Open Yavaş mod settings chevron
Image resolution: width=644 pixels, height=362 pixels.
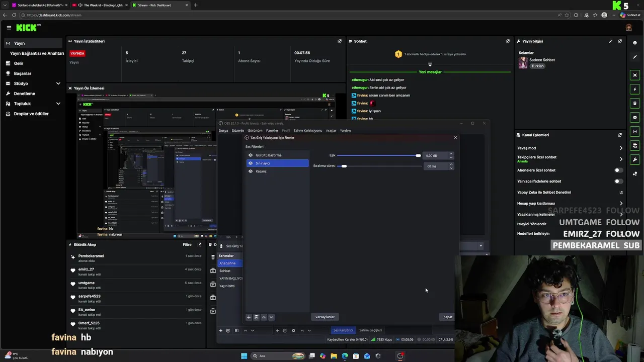pos(621,148)
